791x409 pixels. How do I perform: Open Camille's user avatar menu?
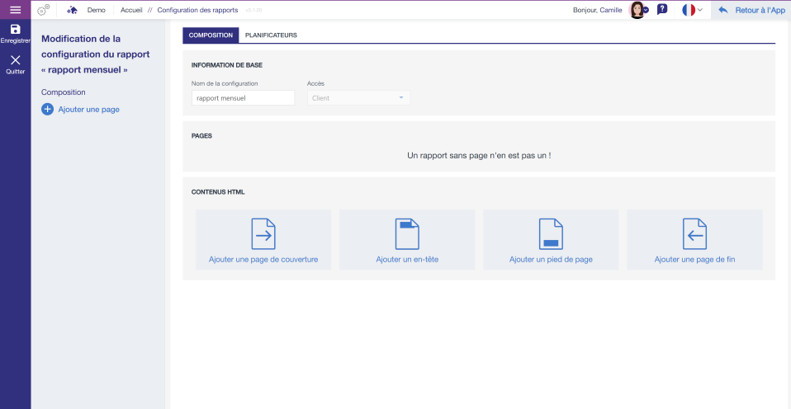(x=637, y=10)
